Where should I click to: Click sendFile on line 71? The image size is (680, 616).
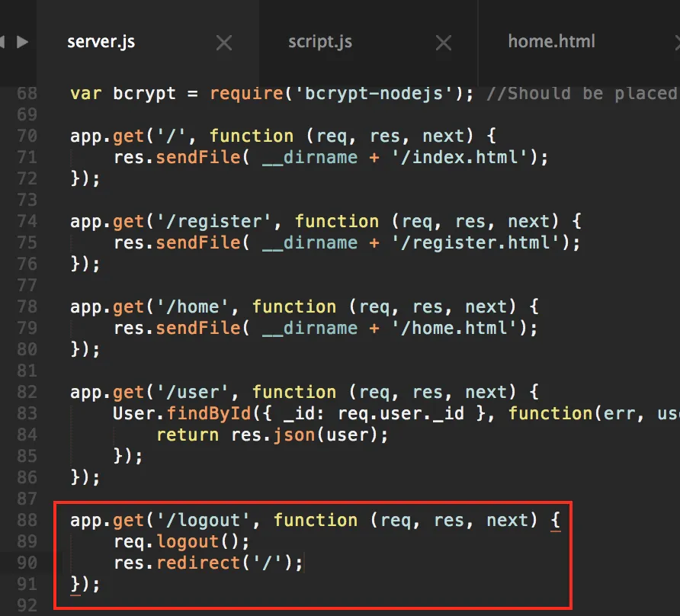(198, 158)
